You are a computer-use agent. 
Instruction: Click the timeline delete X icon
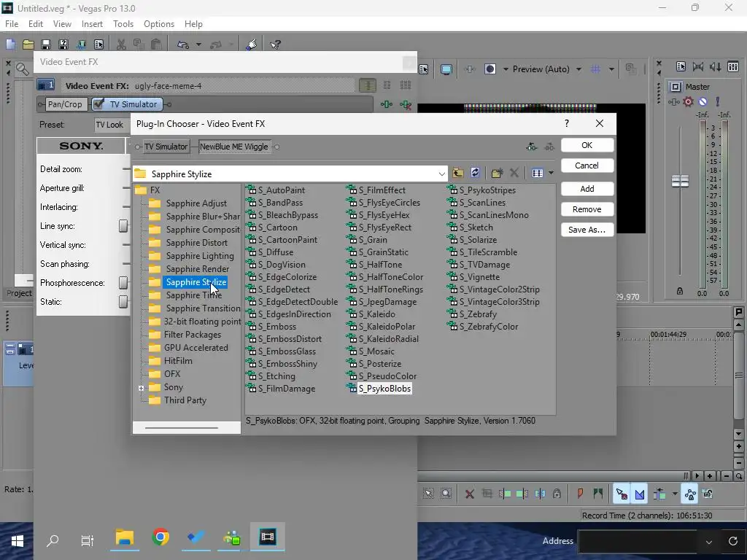(469, 494)
